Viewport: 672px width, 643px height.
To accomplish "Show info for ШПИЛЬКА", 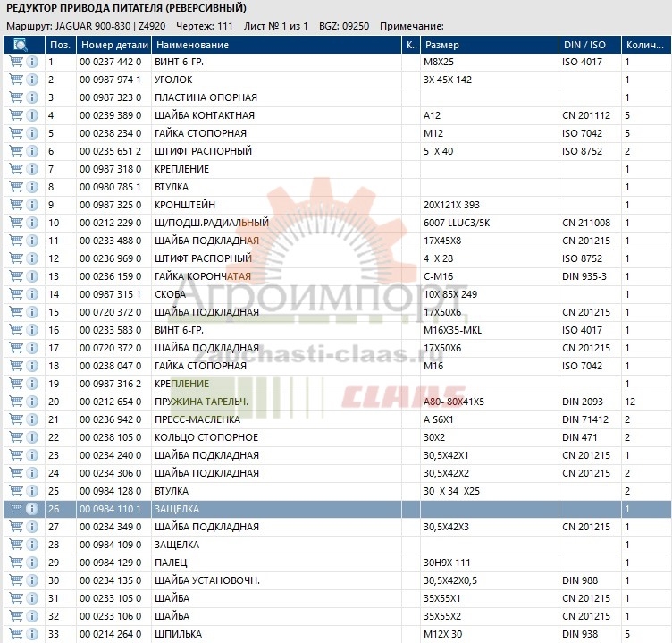I will pyautogui.click(x=32, y=633).
